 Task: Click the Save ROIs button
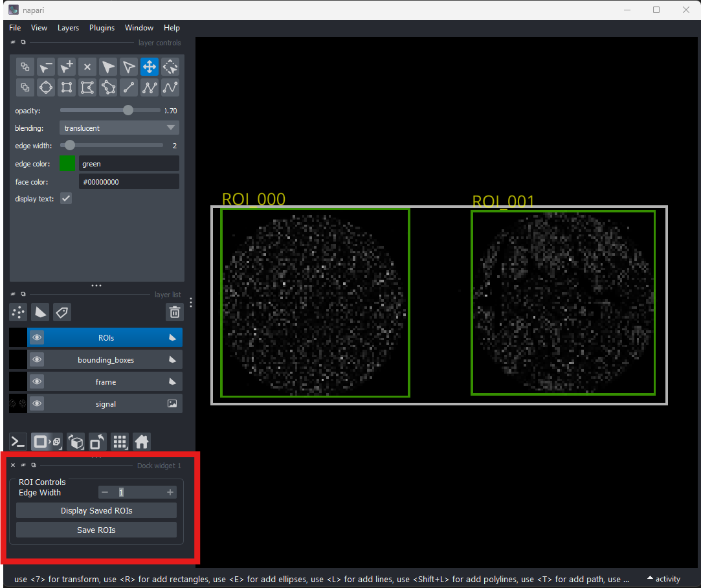coord(96,530)
